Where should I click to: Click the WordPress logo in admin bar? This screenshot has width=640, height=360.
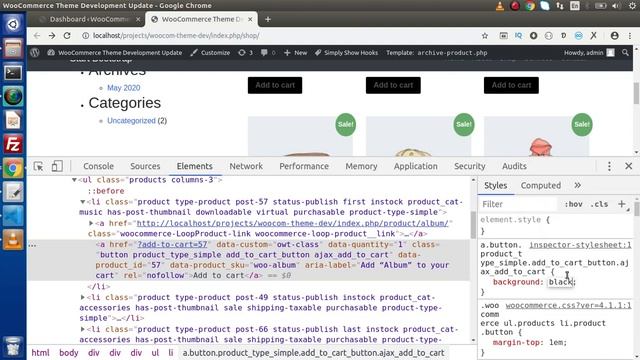[35, 53]
